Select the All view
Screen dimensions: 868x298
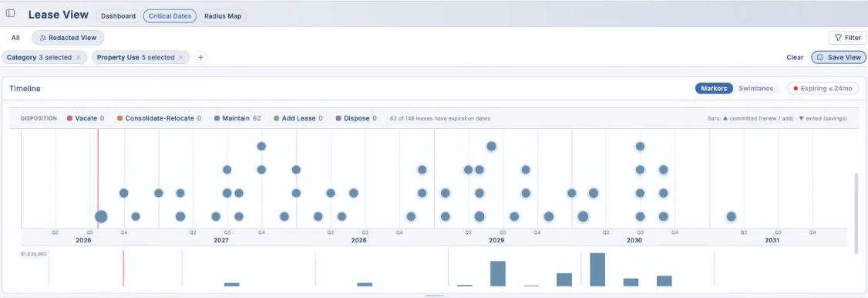coord(15,38)
